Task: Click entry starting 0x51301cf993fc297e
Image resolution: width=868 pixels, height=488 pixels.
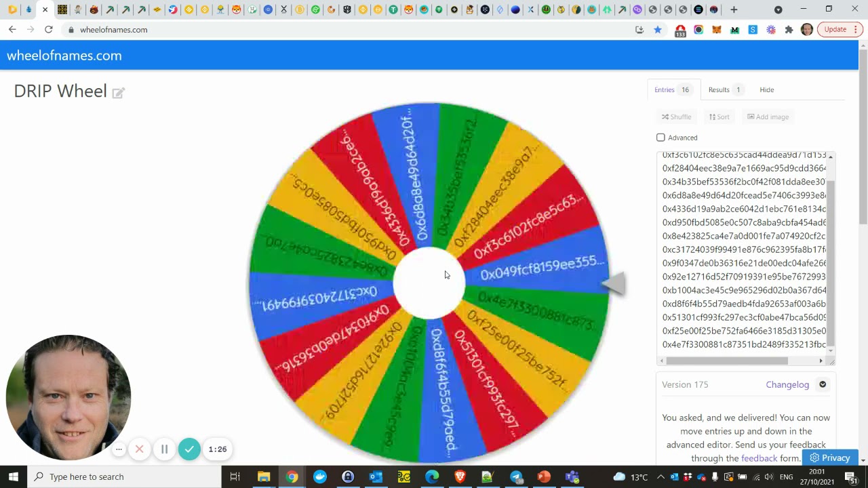Action: 744,317
